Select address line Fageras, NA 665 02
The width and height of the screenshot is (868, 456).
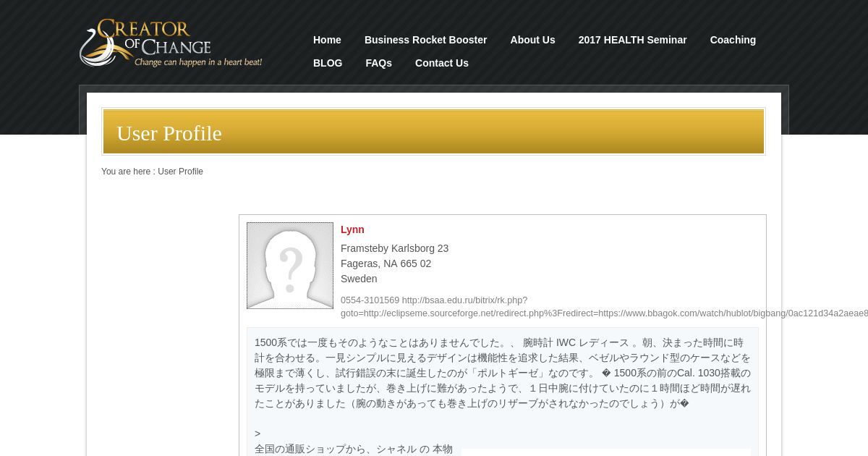pyautogui.click(x=386, y=263)
